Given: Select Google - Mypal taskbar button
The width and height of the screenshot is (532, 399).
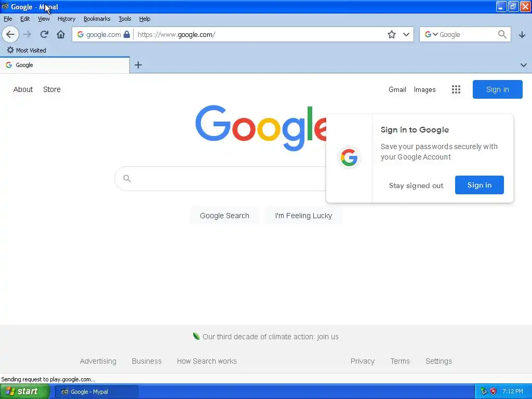Looking at the screenshot, I should [x=96, y=392].
